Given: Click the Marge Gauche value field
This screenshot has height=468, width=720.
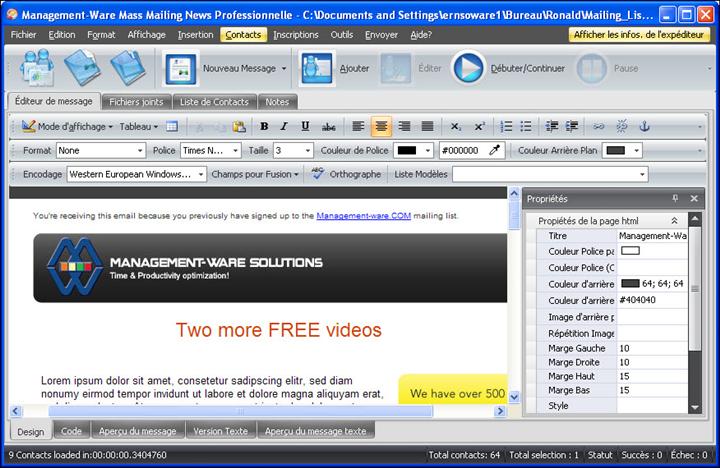Looking at the screenshot, I should click(652, 349).
